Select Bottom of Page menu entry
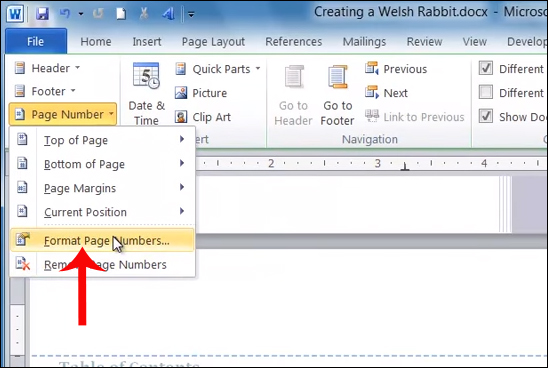The width and height of the screenshot is (548, 368). coord(102,164)
